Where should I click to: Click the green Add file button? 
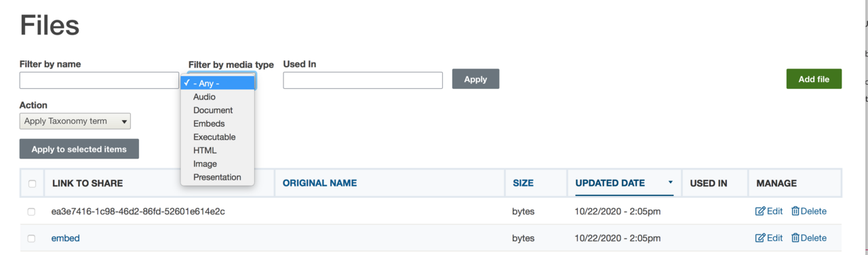point(814,79)
